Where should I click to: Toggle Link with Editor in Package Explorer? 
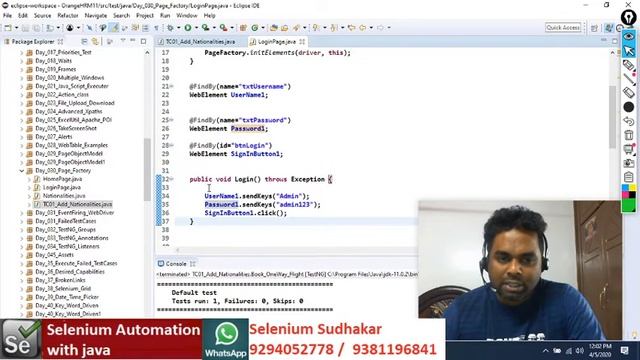96,42
